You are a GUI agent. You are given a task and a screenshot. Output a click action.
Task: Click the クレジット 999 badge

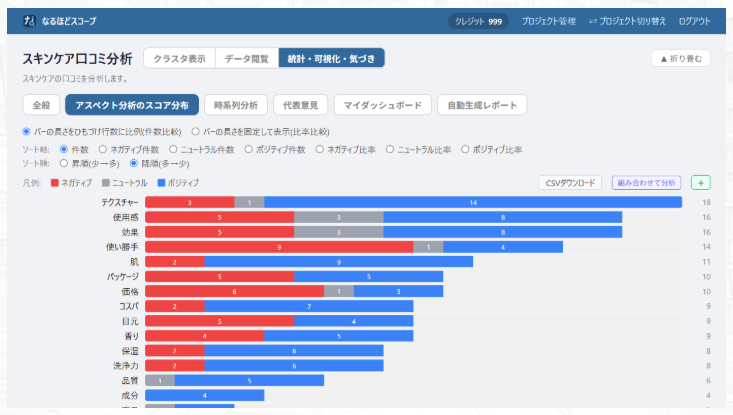[x=478, y=21]
